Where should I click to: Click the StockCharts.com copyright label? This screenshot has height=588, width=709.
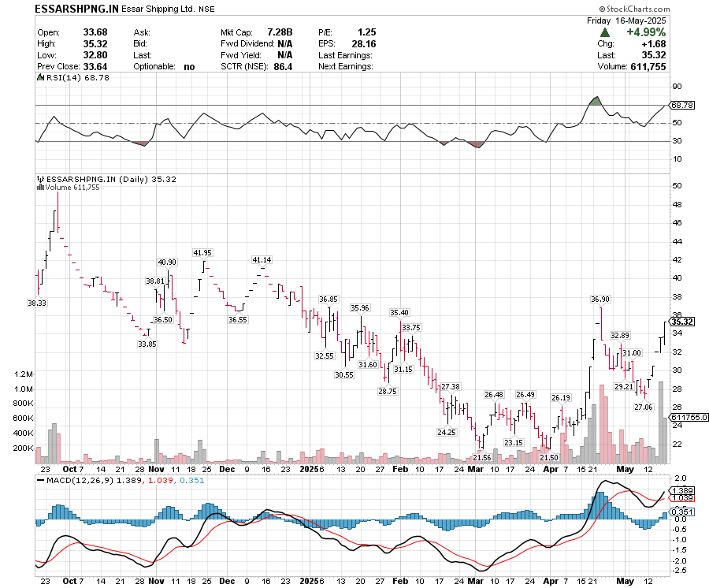[634, 9]
